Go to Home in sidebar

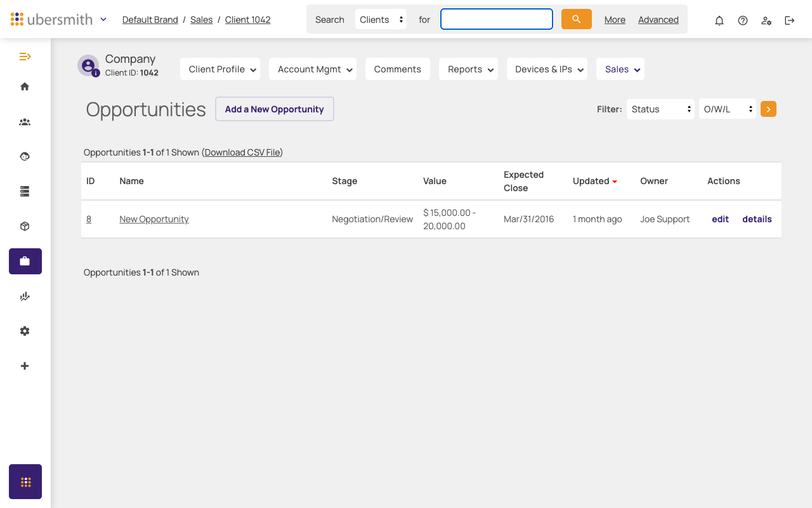[x=25, y=86]
